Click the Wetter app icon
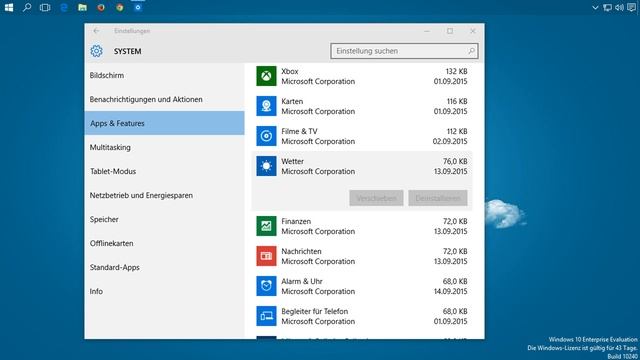Screen dimensions: 640x360 (x=266, y=166)
